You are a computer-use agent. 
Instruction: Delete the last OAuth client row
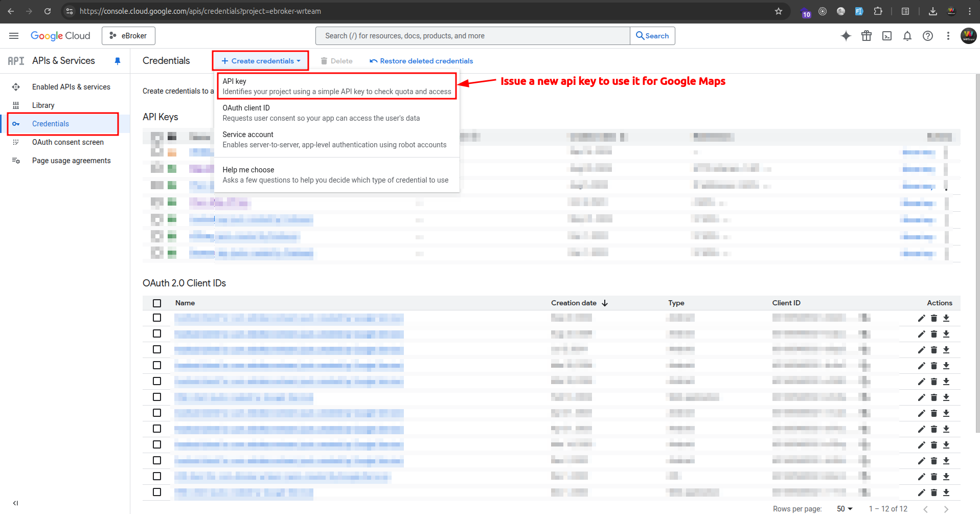click(x=934, y=493)
